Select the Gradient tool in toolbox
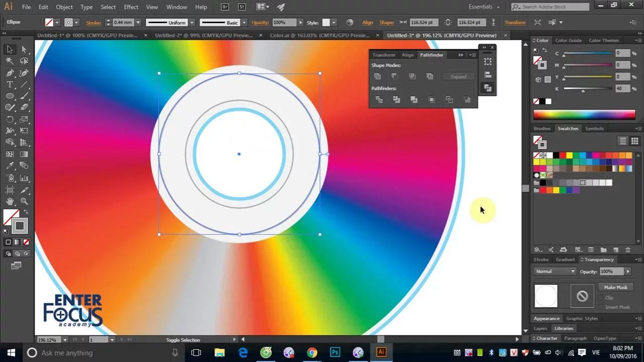Image resolution: width=644 pixels, height=362 pixels. (24, 154)
